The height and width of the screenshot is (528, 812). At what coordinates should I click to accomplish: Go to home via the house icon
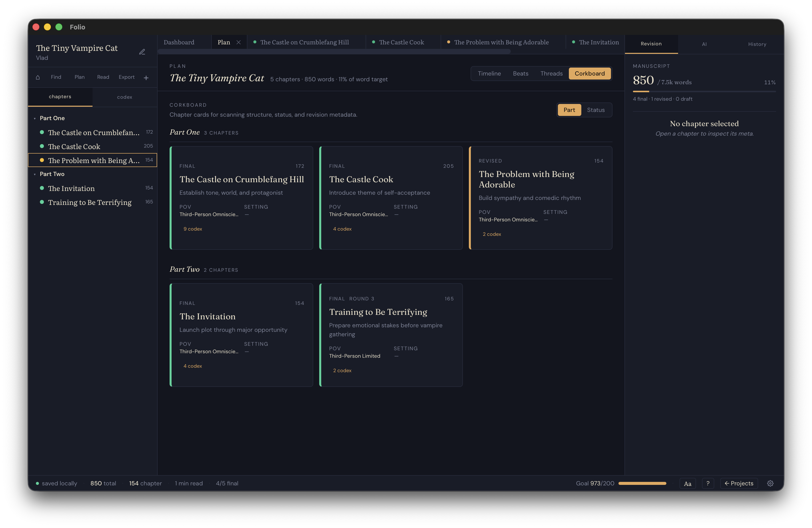click(38, 78)
